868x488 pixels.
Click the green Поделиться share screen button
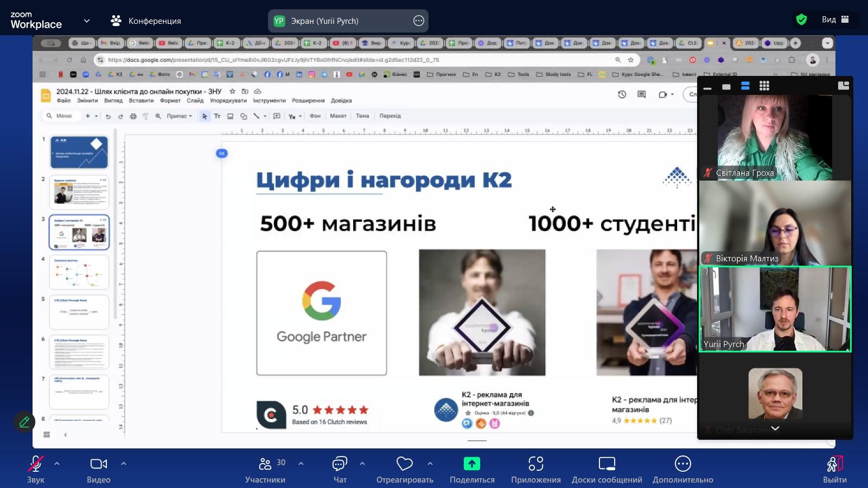[472, 469]
